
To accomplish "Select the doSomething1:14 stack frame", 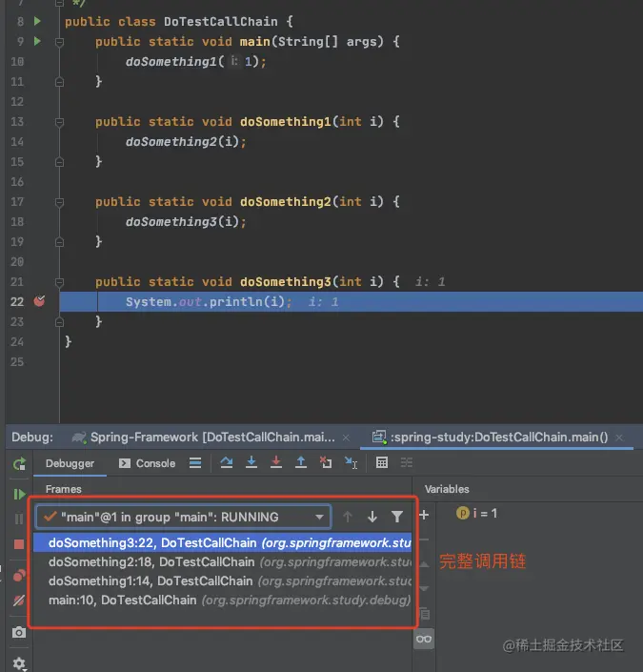I will (x=222, y=580).
